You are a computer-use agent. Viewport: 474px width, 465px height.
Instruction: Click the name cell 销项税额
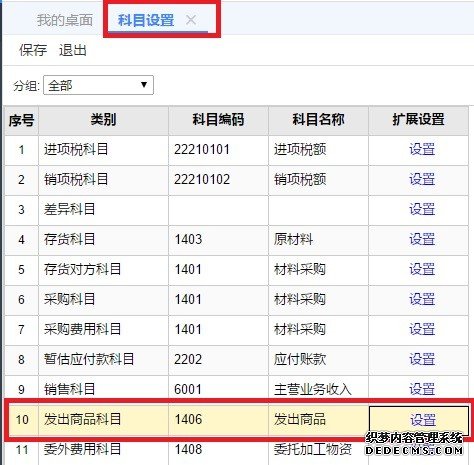point(318,180)
